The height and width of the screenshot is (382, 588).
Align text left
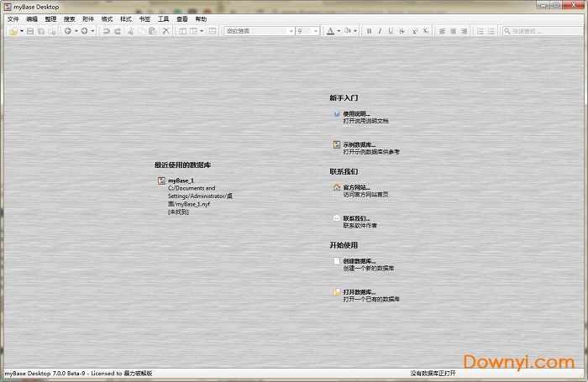(442, 31)
